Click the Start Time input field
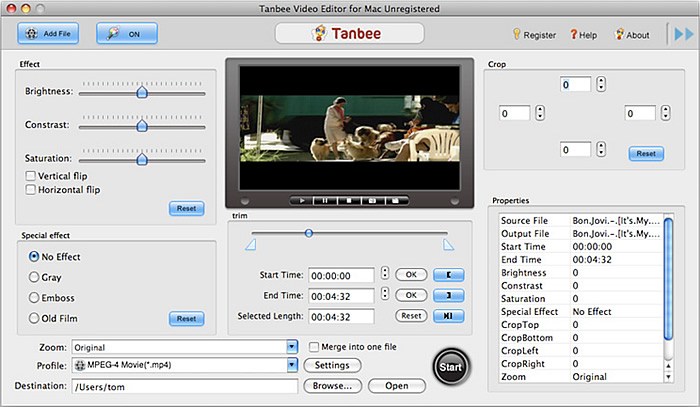This screenshot has height=407, width=700. click(x=341, y=275)
